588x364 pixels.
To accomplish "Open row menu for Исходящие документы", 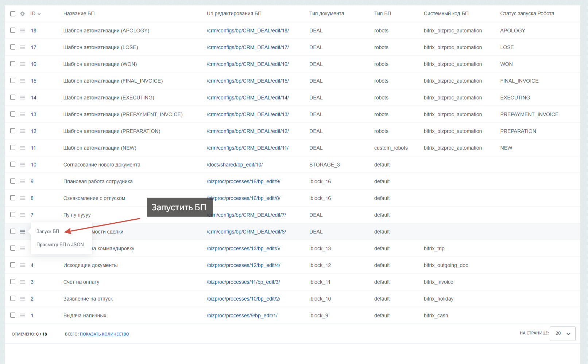I will click(x=23, y=265).
